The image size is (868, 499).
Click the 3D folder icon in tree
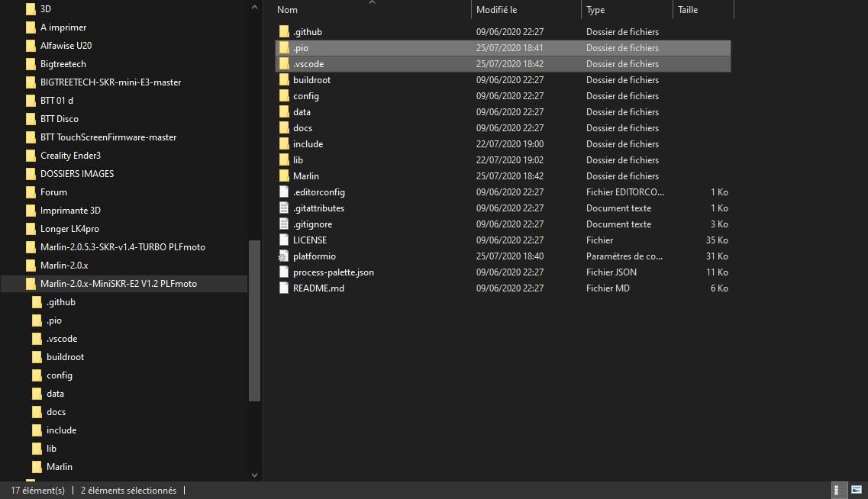click(31, 9)
